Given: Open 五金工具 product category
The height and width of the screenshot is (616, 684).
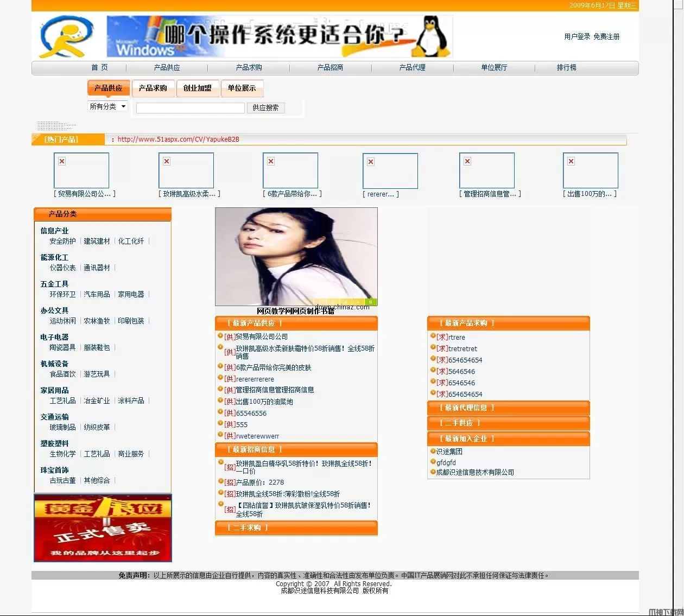Looking at the screenshot, I should click(x=54, y=284).
